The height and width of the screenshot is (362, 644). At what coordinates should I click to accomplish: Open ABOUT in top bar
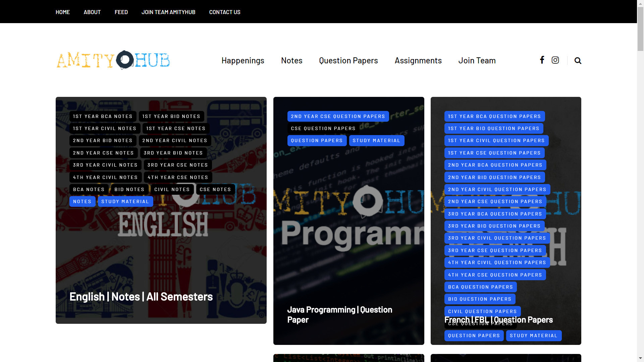coord(92,12)
